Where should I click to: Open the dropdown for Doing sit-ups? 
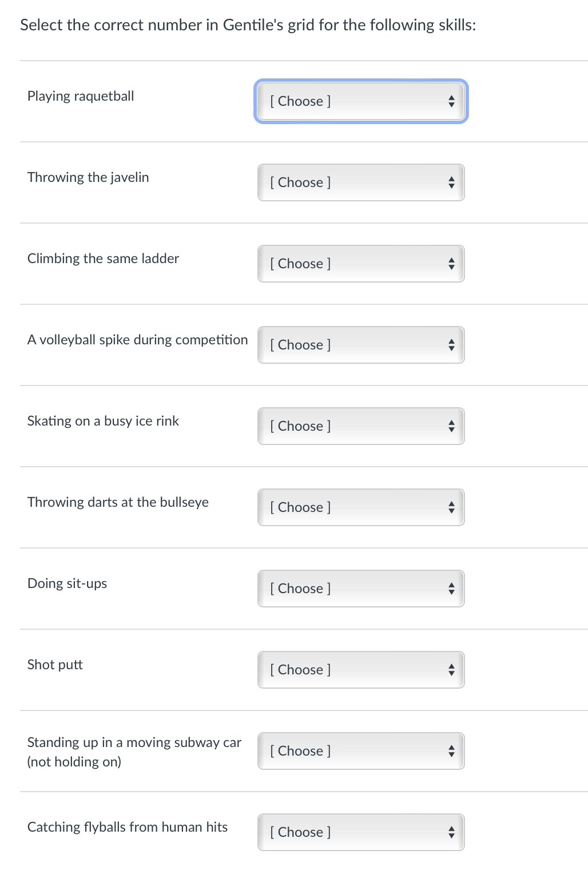point(360,588)
